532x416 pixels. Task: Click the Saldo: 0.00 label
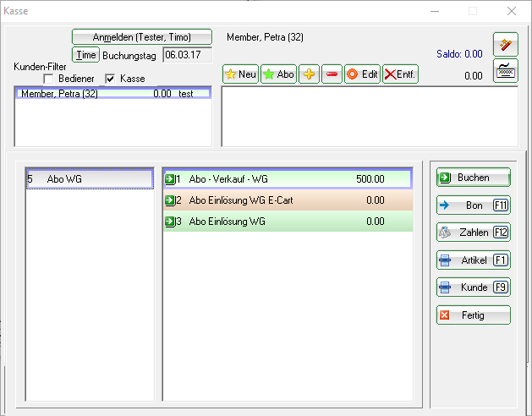(459, 54)
